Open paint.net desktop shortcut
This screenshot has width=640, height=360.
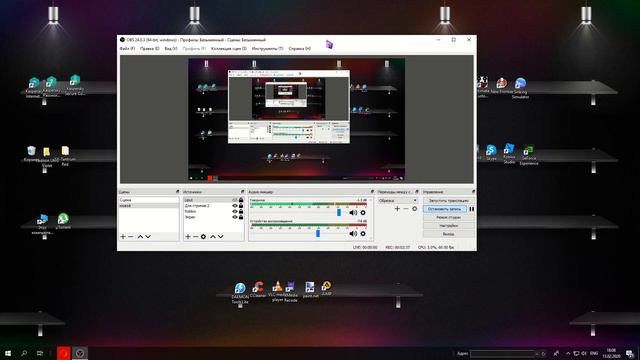click(310, 290)
